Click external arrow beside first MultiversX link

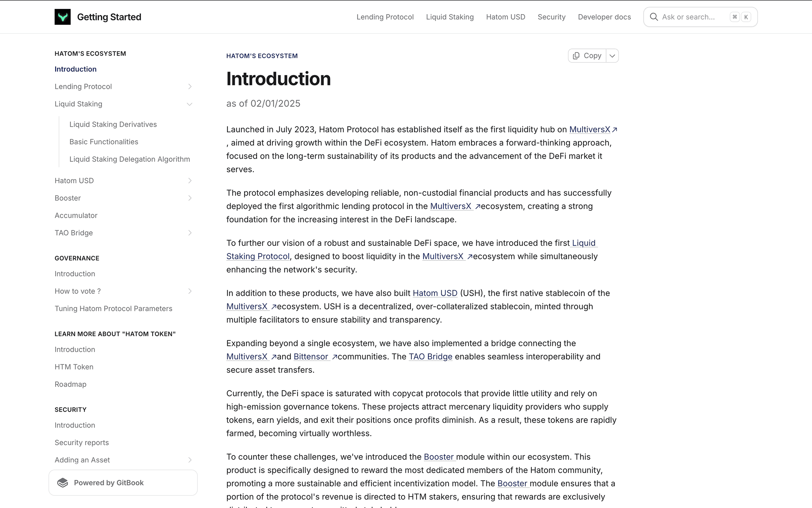coord(615,130)
